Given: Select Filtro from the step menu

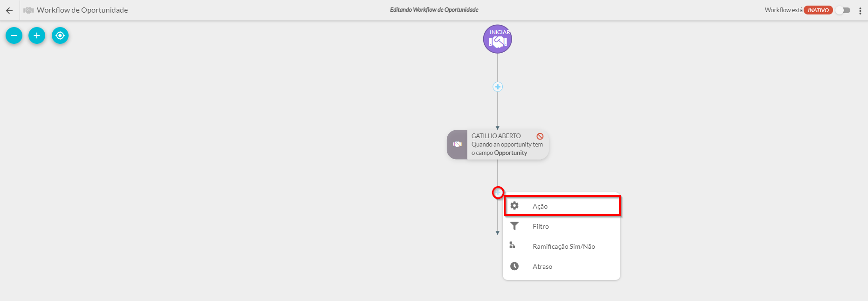Looking at the screenshot, I should pyautogui.click(x=562, y=226).
